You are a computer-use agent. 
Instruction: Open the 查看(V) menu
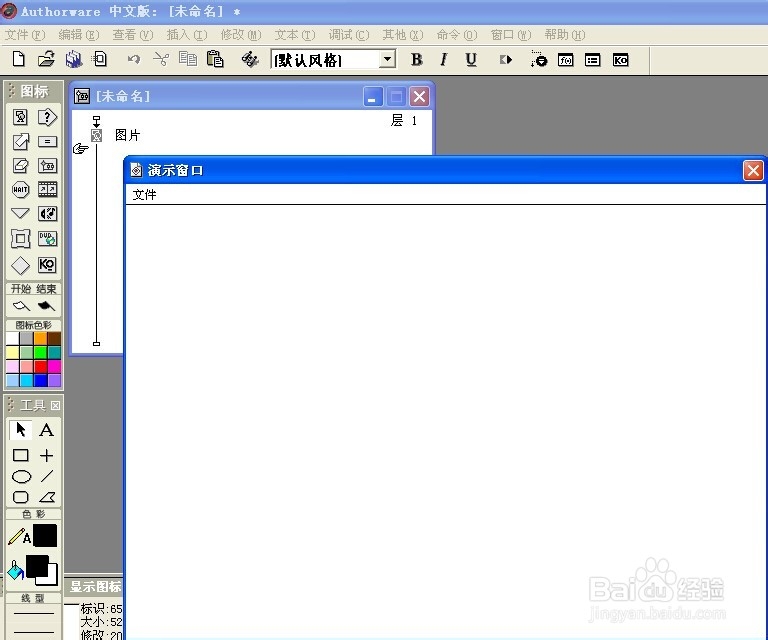133,35
